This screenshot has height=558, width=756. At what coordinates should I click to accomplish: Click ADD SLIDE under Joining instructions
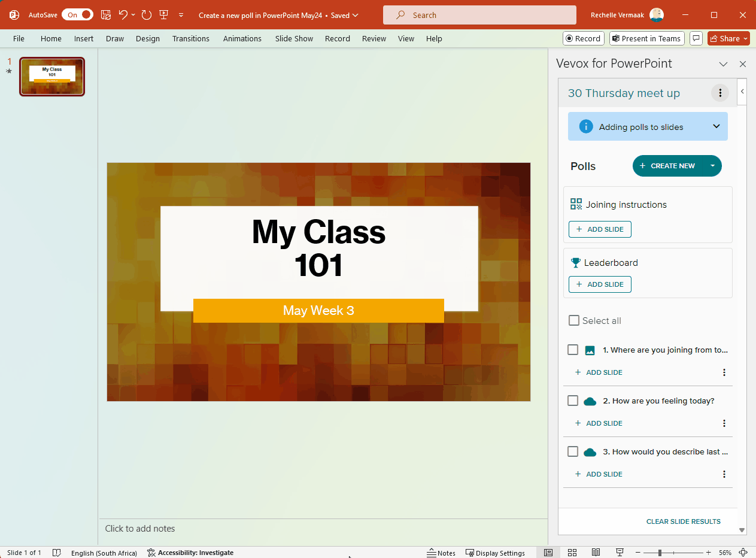(x=600, y=229)
